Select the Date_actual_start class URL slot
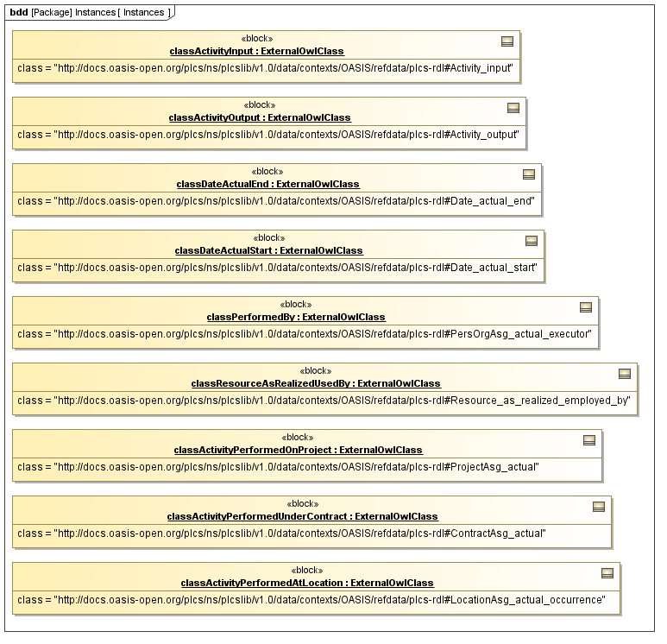This screenshot has width=667, height=644. 277,268
